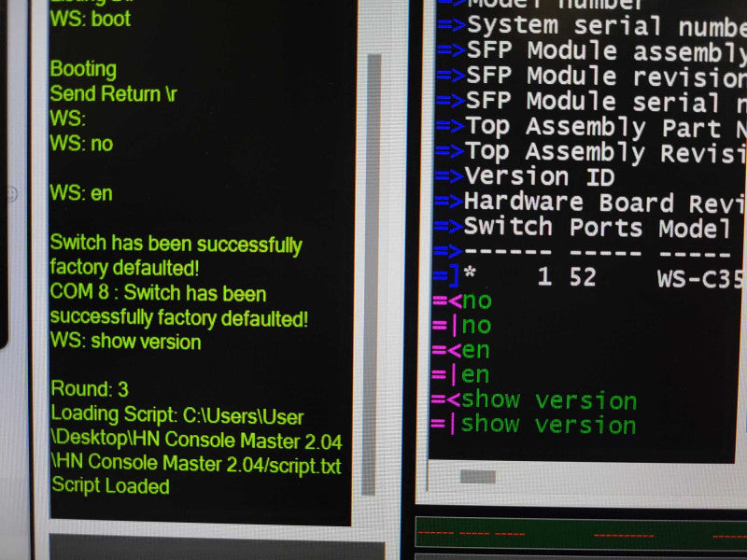Click the dark green strip below the terminal
The image size is (747, 560).
[581, 533]
